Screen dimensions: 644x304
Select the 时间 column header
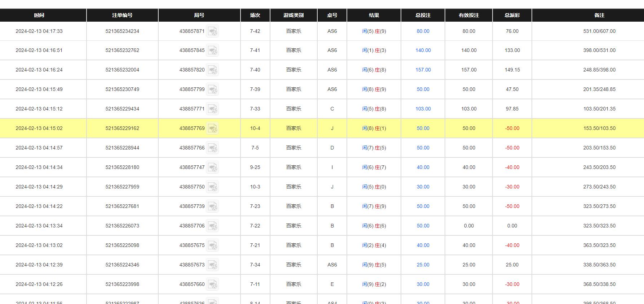39,15
